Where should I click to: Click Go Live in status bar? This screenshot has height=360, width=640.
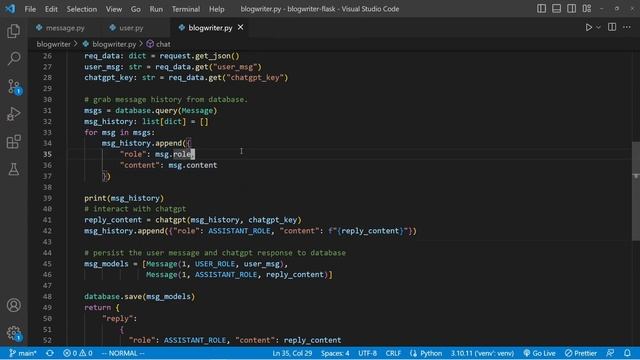pyautogui.click(x=539, y=353)
